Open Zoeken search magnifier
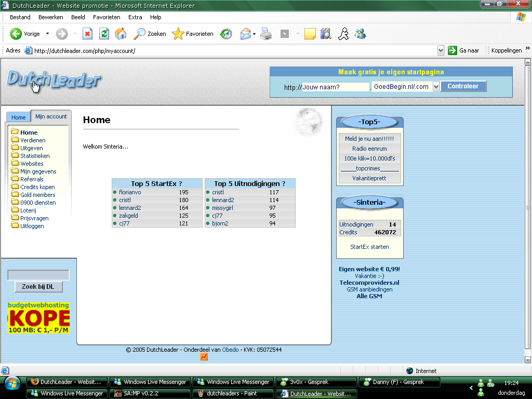 click(x=150, y=34)
